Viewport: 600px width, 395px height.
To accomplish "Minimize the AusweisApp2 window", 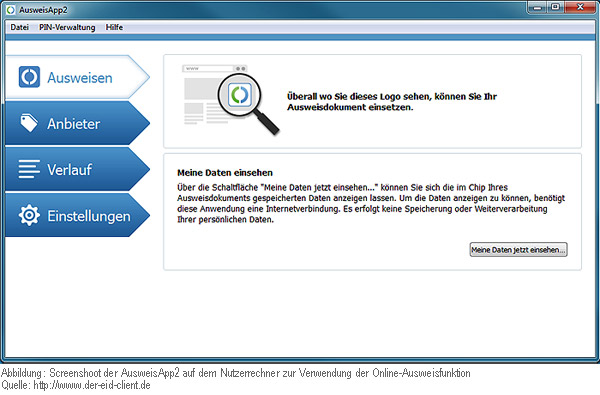I will pos(538,7).
